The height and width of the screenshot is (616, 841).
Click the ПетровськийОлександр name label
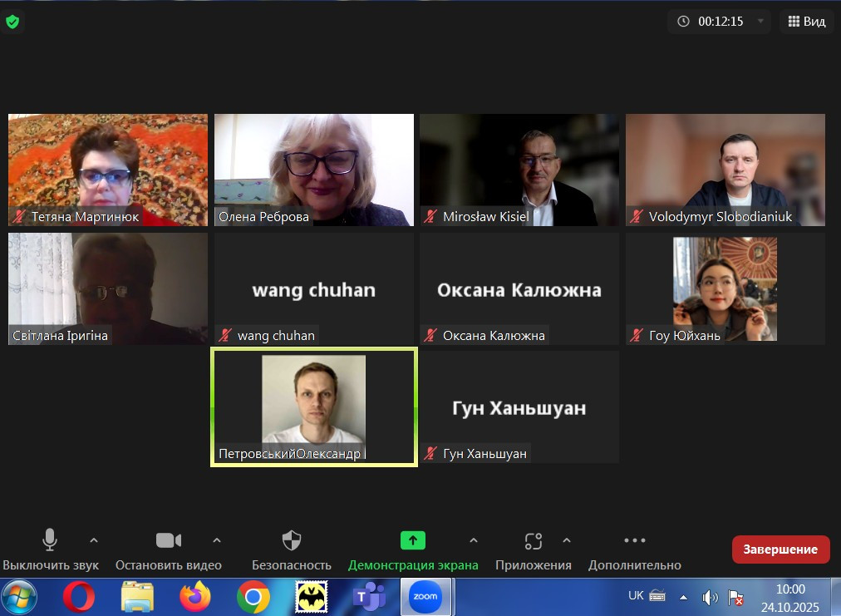(290, 454)
